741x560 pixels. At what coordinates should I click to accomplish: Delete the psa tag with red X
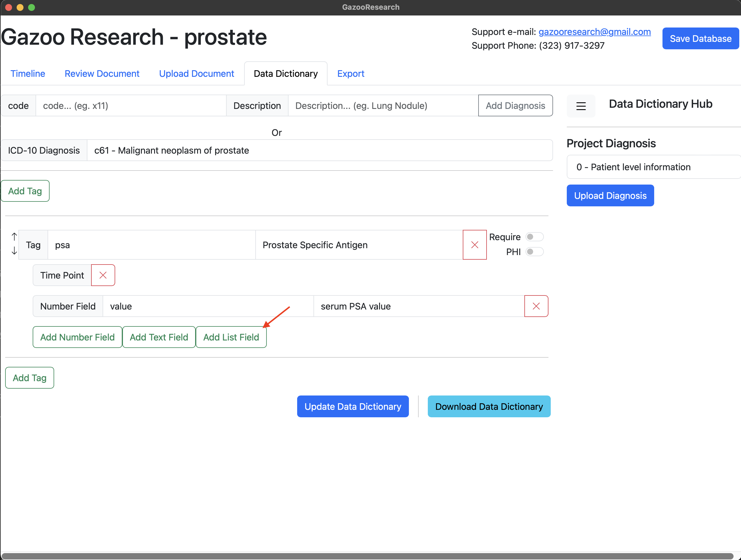tap(474, 245)
